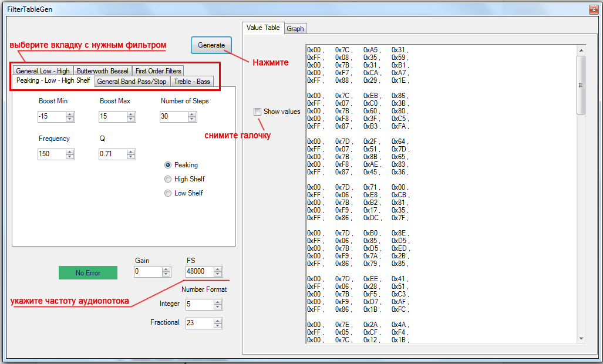Click the No Error status indicator

[x=88, y=273]
